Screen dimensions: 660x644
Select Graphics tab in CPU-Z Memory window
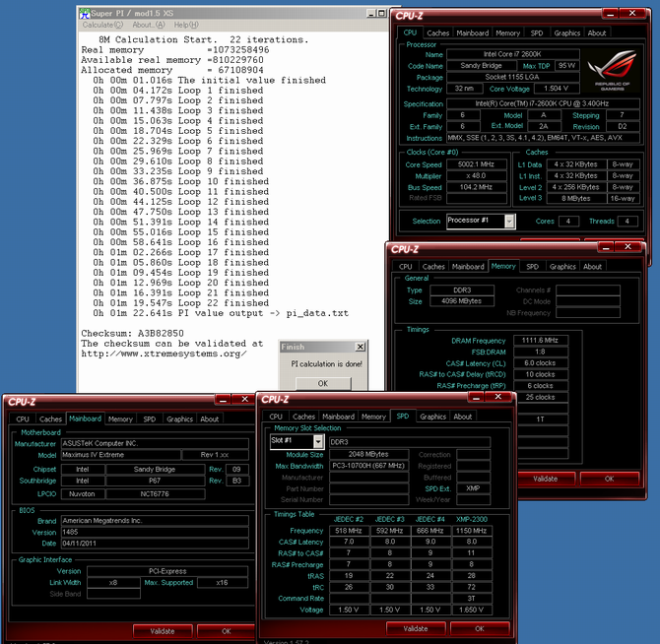coord(562,267)
